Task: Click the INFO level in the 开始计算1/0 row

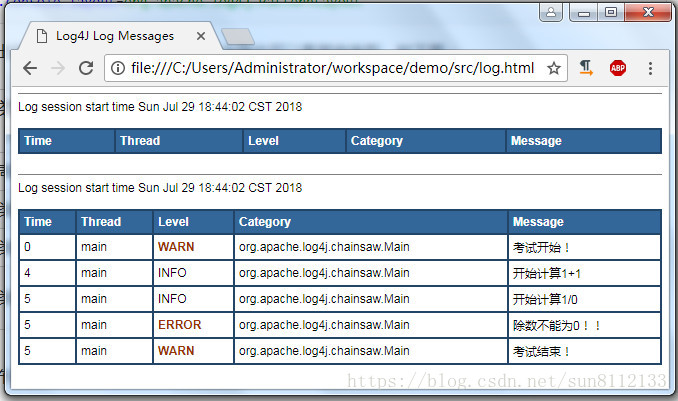Action: click(x=172, y=299)
